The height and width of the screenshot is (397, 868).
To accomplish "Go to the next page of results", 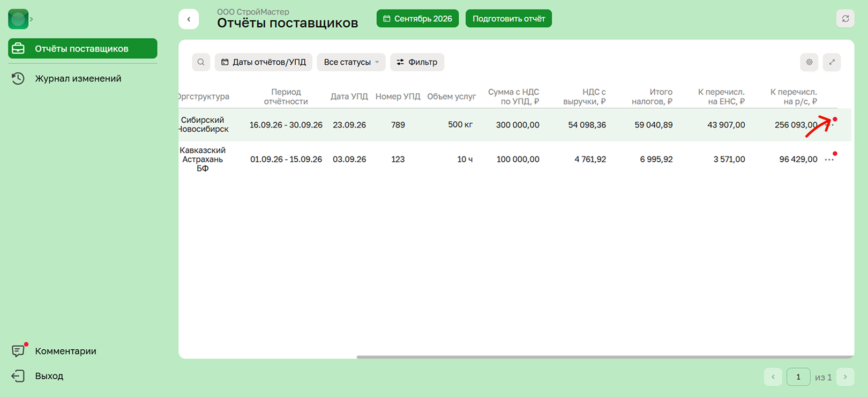I will click(845, 377).
